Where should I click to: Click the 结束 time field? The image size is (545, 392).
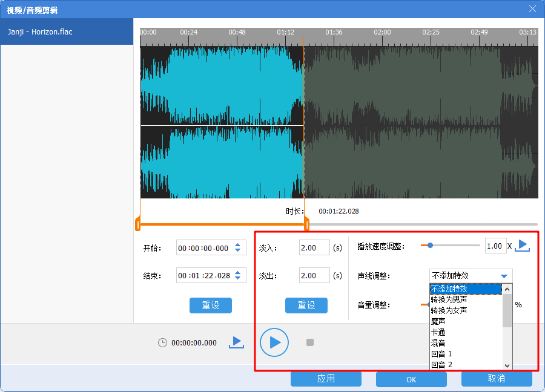(x=211, y=275)
